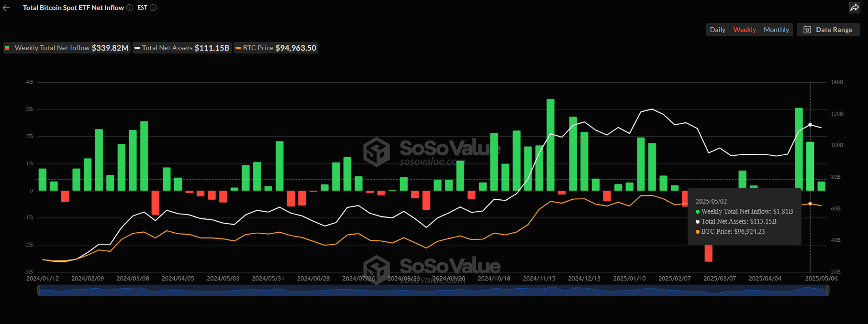868x324 pixels.
Task: Share the chart via top-right arrow icon
Action: pyautogui.click(x=854, y=8)
